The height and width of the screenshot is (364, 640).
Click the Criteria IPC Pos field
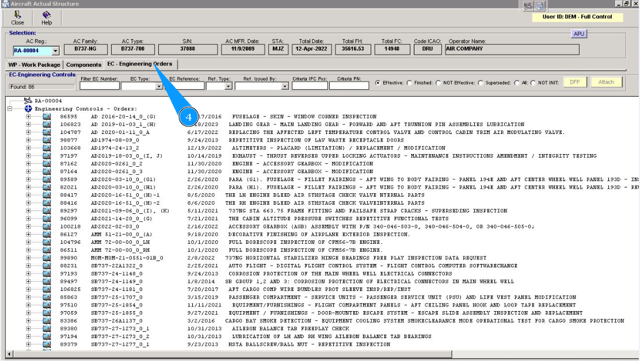(310, 86)
